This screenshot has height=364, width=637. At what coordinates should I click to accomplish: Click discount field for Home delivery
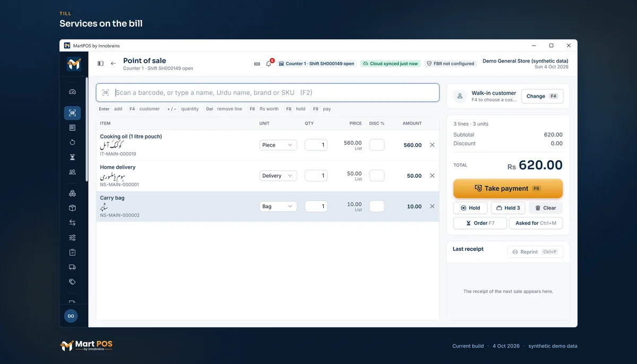point(377,176)
